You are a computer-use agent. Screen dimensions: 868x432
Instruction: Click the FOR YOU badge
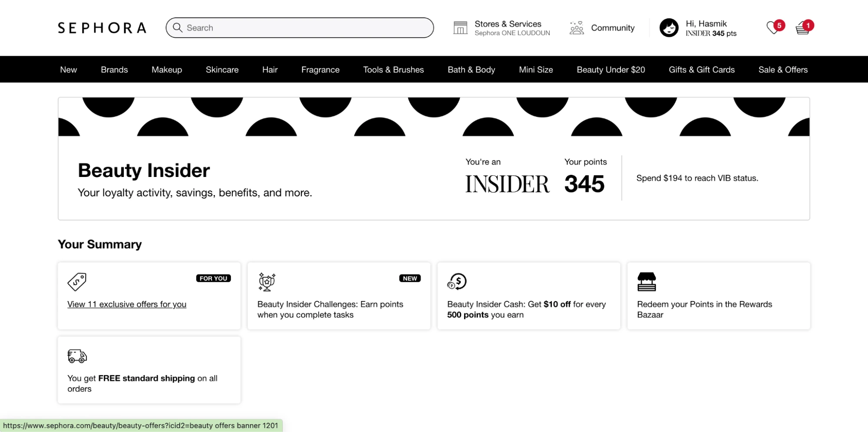pos(213,278)
